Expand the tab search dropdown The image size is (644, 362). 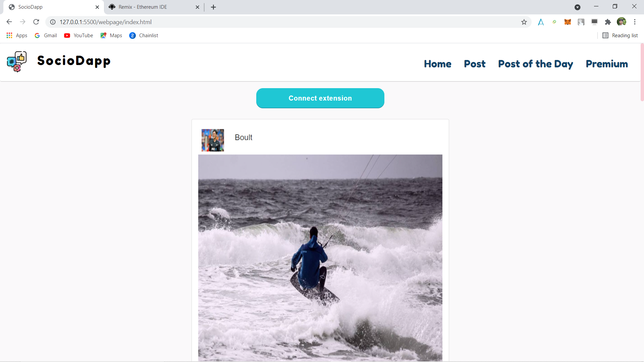577,7
